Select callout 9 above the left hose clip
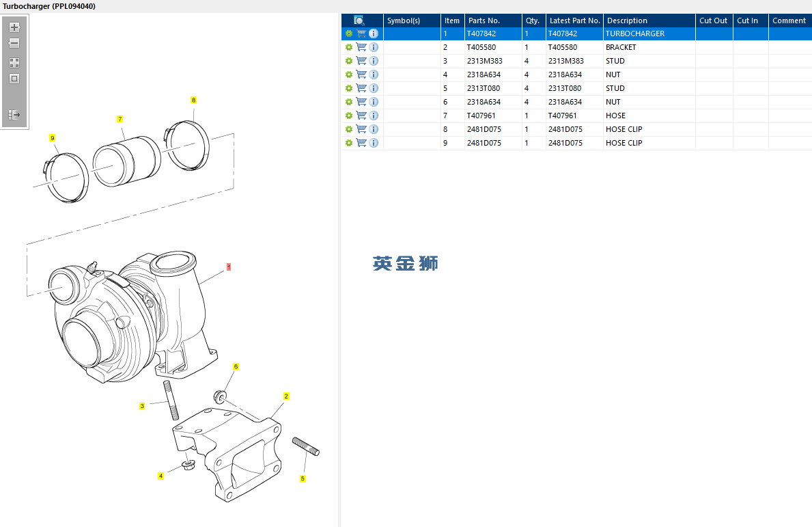This screenshot has width=812, height=527. (52, 138)
